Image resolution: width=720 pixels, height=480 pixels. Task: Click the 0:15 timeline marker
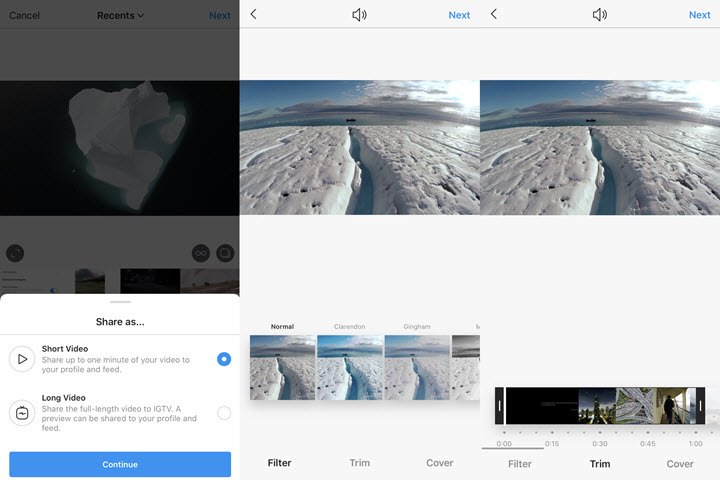pos(552,444)
